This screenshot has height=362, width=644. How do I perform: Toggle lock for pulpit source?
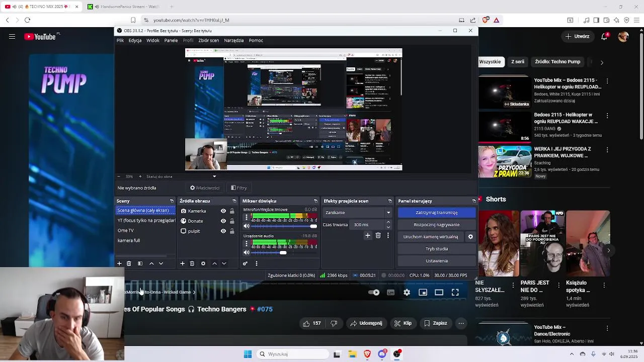click(232, 231)
